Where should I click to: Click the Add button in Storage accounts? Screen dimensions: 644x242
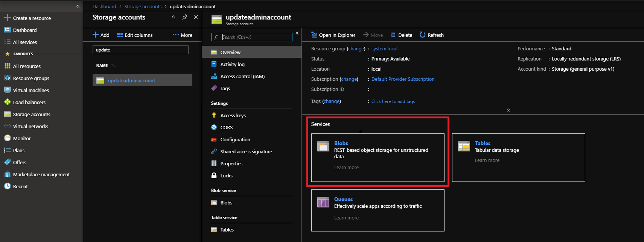[101, 35]
